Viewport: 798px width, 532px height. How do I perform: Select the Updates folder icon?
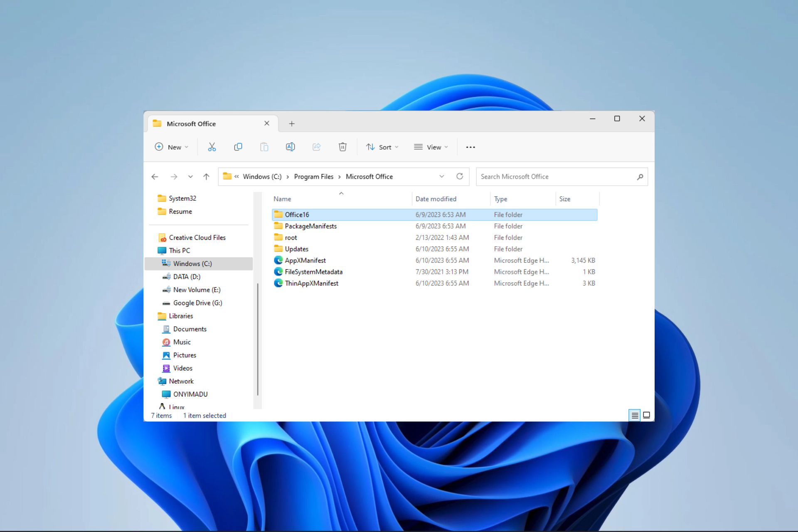tap(278, 249)
